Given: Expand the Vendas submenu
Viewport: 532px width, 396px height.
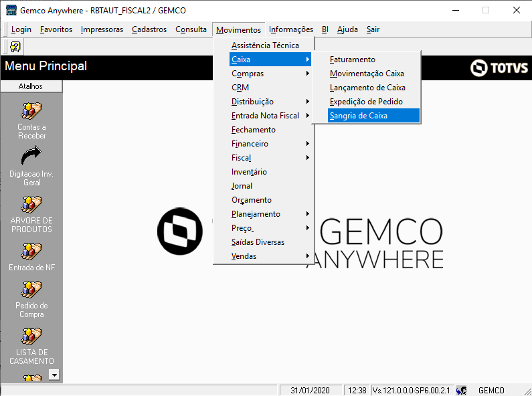Looking at the screenshot, I should (x=270, y=256).
